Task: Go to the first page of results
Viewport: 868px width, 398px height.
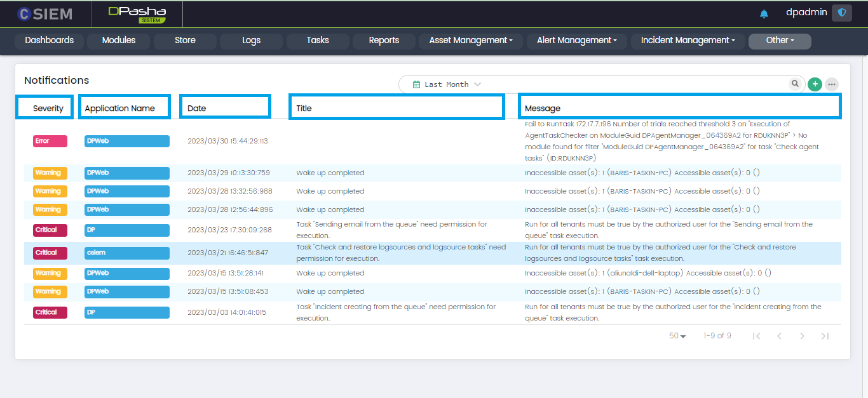Action: (756, 336)
